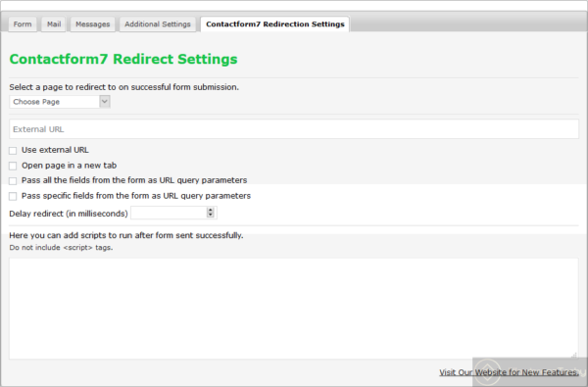This screenshot has height=387, width=588.
Task: Open the Choose Page dropdown
Action: pyautogui.click(x=60, y=102)
